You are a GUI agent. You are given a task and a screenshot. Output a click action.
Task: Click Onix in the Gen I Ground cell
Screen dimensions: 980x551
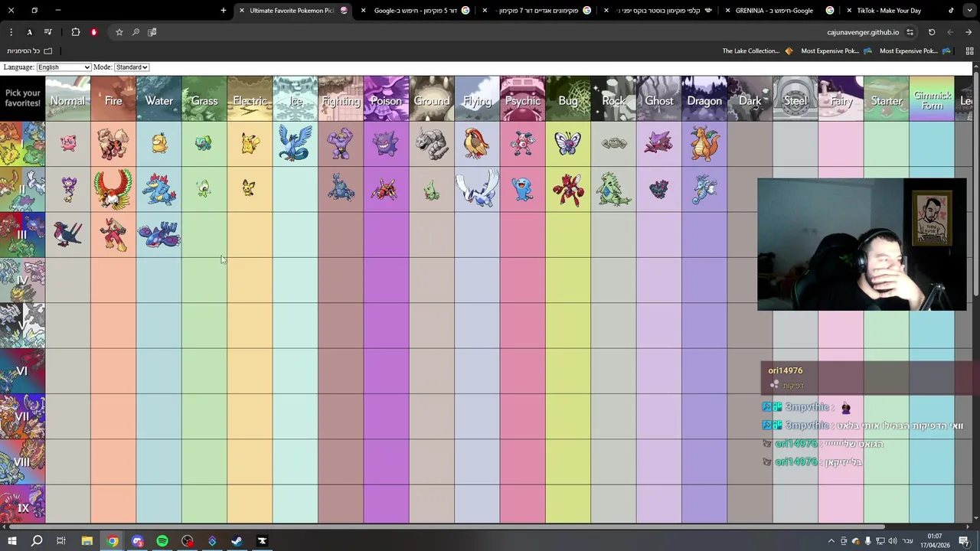432,144
